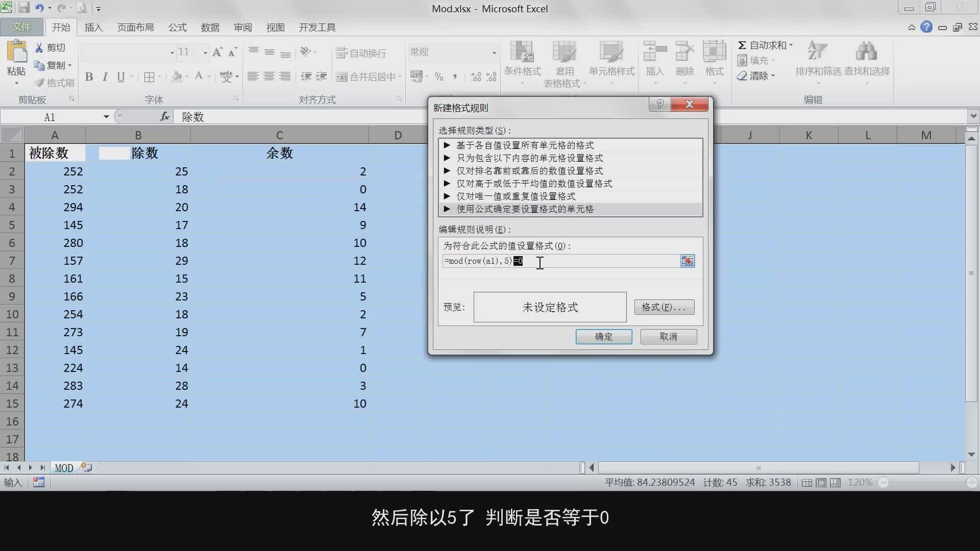The width and height of the screenshot is (980, 551).
Task: Click the Format Painter brush icon
Action: pos(39,83)
